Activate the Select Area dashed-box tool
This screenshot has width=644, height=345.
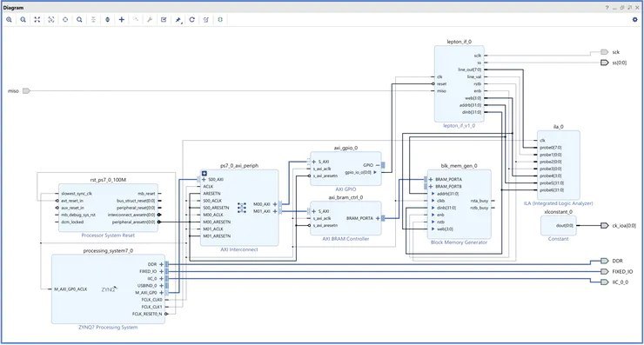click(x=51, y=20)
